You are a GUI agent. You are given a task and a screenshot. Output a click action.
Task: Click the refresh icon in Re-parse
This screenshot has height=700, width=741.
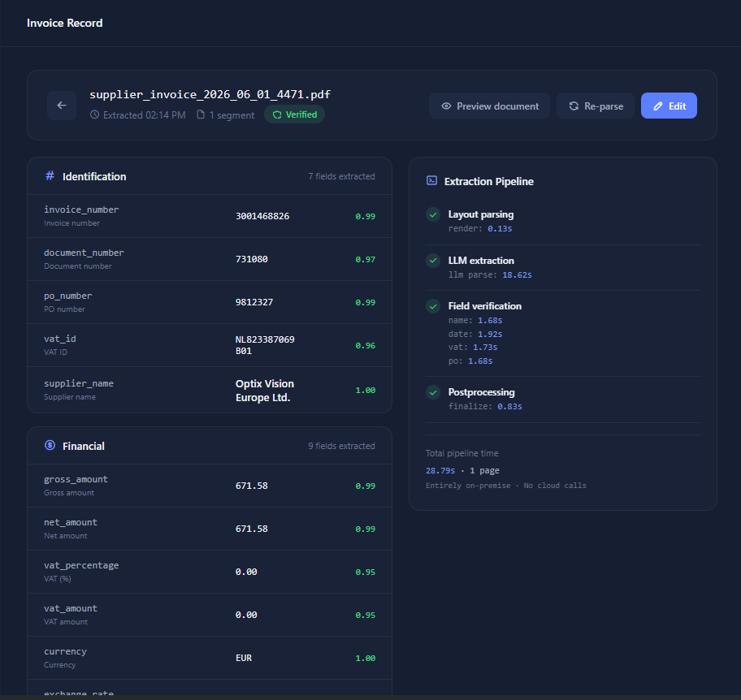point(574,106)
